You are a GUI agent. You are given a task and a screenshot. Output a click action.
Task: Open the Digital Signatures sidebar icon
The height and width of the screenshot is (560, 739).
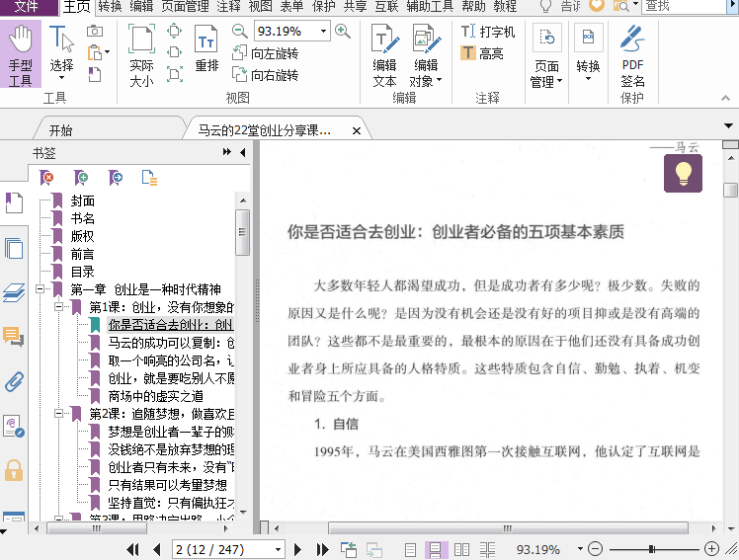pyautogui.click(x=14, y=427)
